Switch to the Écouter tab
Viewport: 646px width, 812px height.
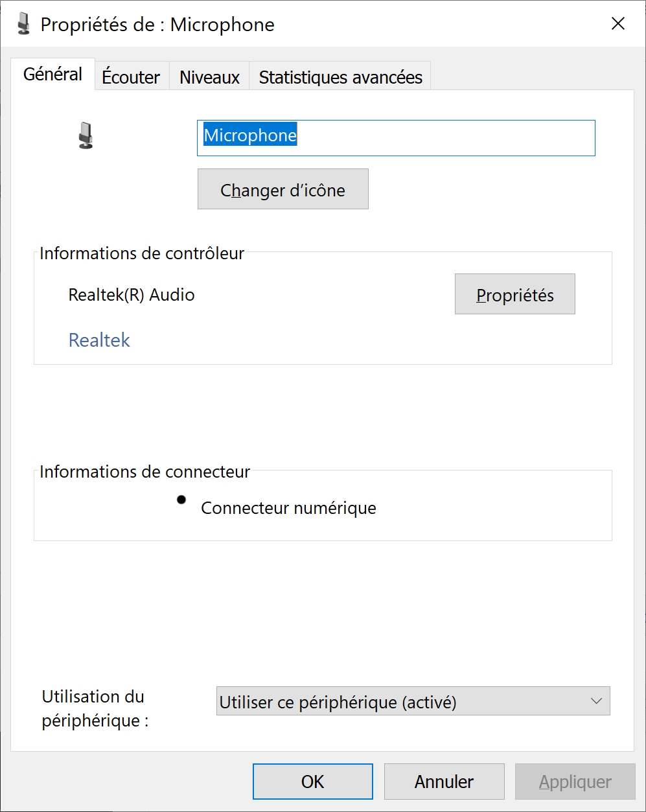(132, 77)
